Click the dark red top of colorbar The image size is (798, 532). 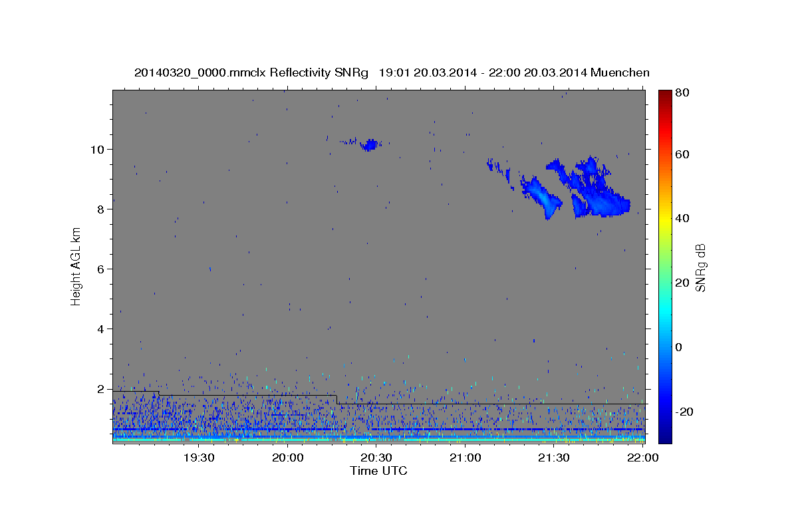point(665,96)
